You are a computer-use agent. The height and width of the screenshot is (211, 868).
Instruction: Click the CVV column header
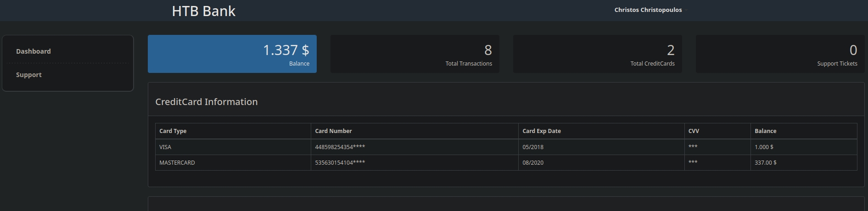pos(694,131)
